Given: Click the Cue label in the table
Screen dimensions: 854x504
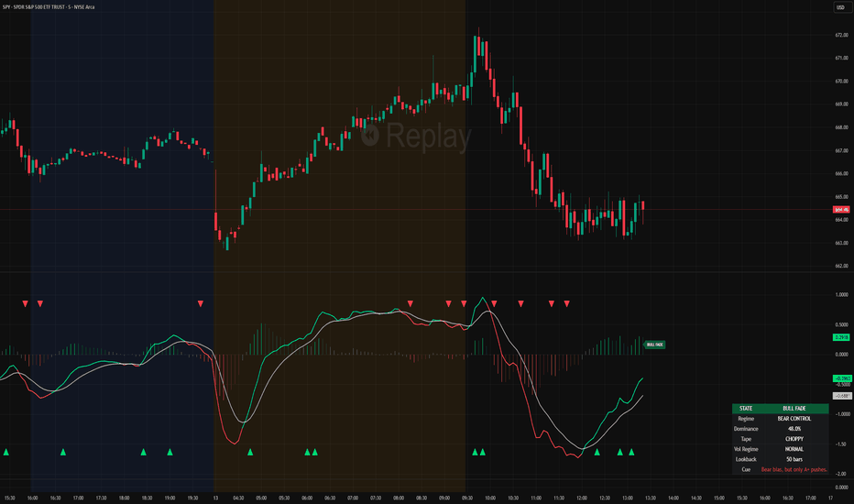Looking at the screenshot, I should [746, 470].
